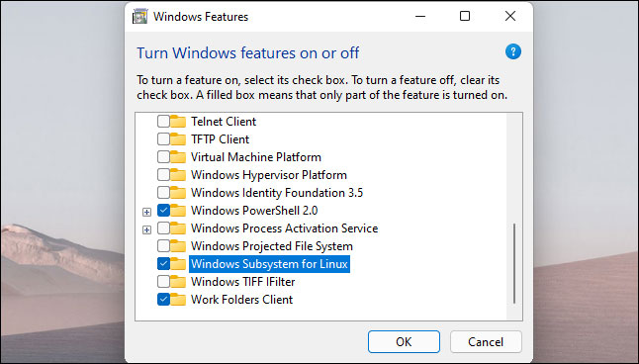The width and height of the screenshot is (639, 364).
Task: Expand the Windows PowerShell 2.0 node
Action: click(x=146, y=212)
